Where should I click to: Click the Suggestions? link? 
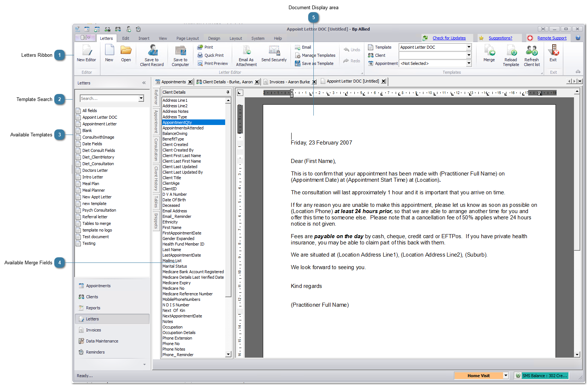(500, 38)
